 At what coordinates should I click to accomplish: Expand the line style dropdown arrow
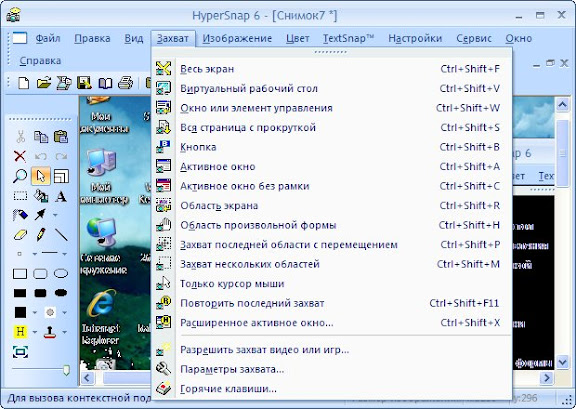tap(64, 254)
